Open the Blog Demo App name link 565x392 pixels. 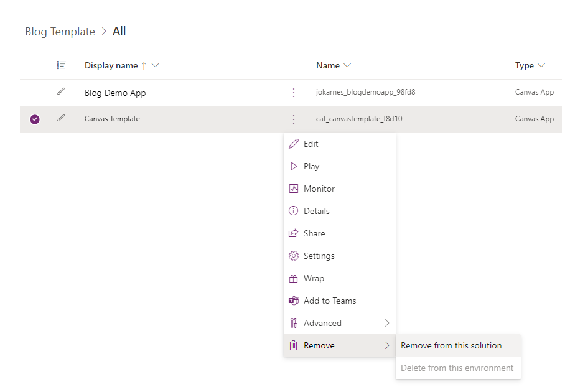point(115,93)
